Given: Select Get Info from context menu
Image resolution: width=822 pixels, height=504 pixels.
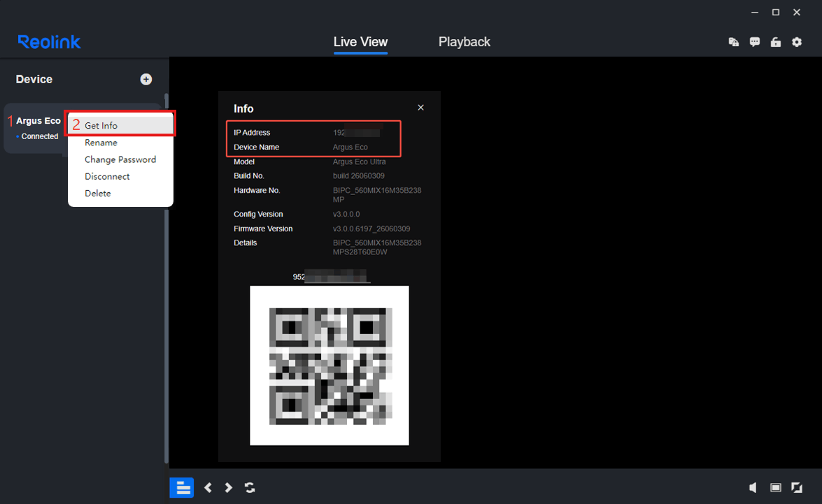Looking at the screenshot, I should [x=120, y=126].
